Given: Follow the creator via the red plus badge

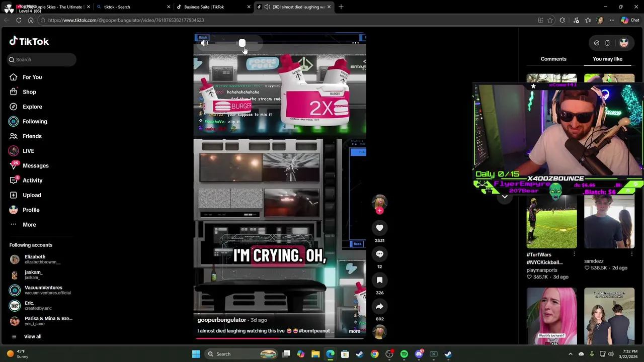Looking at the screenshot, I should click(x=379, y=211).
